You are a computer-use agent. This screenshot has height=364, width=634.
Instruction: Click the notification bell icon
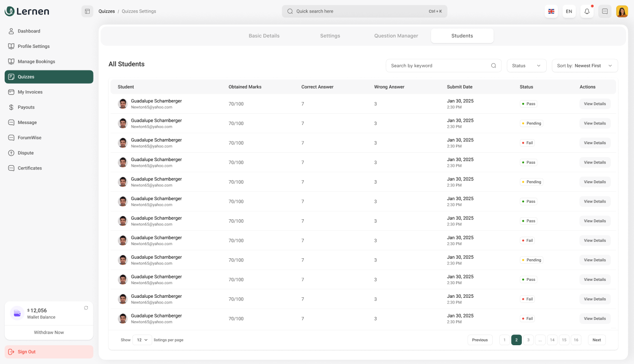click(587, 11)
